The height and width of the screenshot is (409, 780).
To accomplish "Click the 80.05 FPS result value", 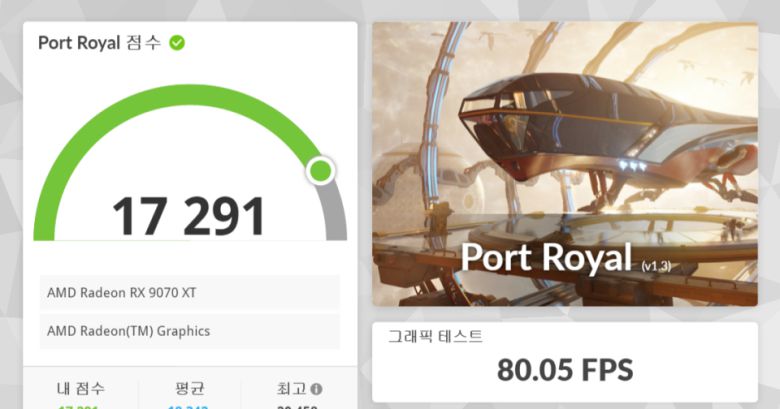I will pos(565,370).
